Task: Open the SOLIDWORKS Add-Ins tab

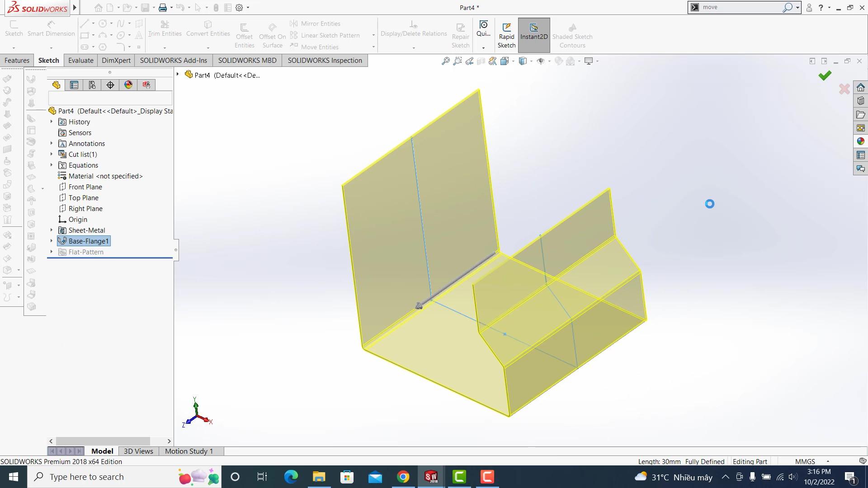Action: [x=173, y=61]
